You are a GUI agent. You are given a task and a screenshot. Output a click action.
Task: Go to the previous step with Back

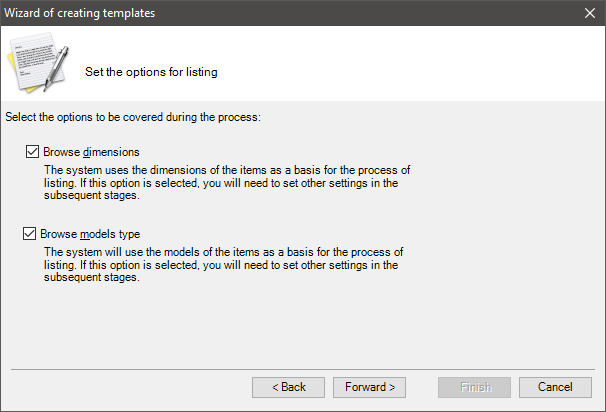coord(288,387)
